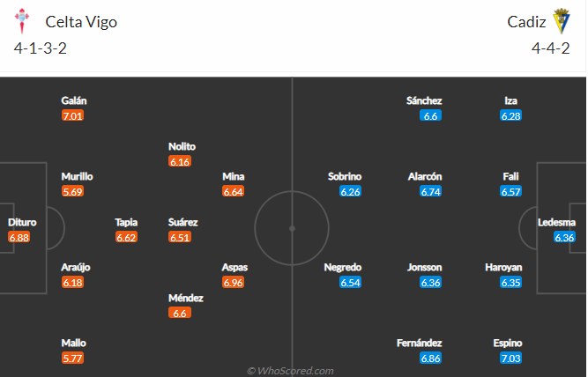The image size is (588, 377).
Task: Select Tapia in defensive midfield
Action: coord(126,222)
